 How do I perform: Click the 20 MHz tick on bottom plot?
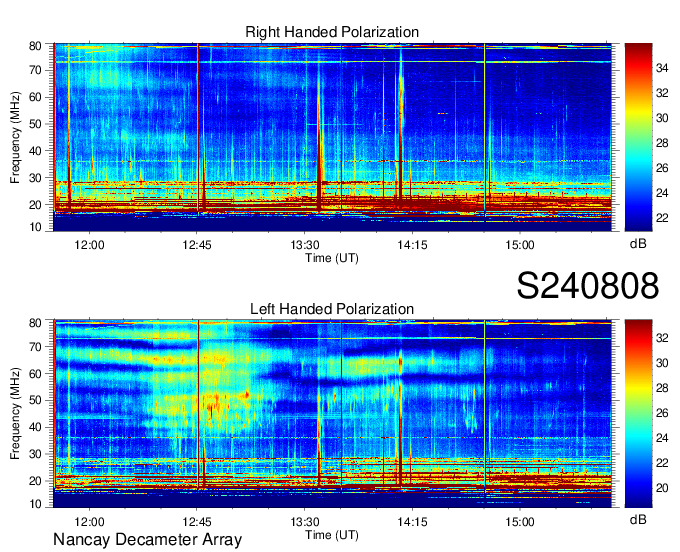(35, 481)
